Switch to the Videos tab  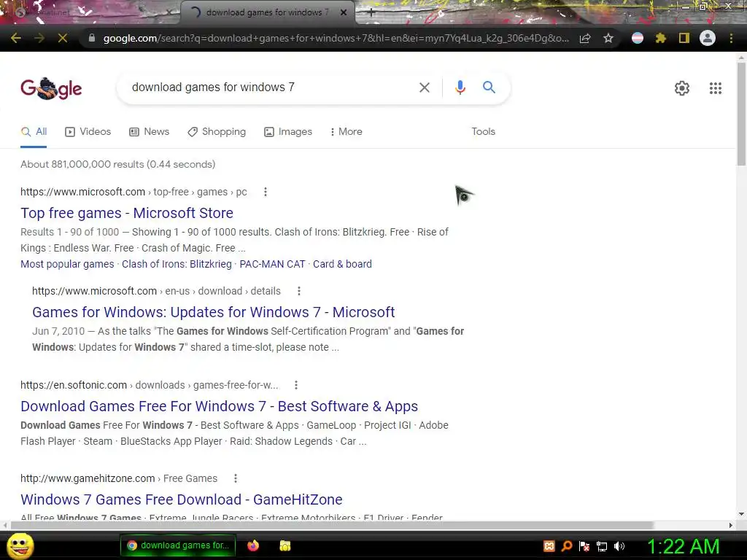[88, 132]
